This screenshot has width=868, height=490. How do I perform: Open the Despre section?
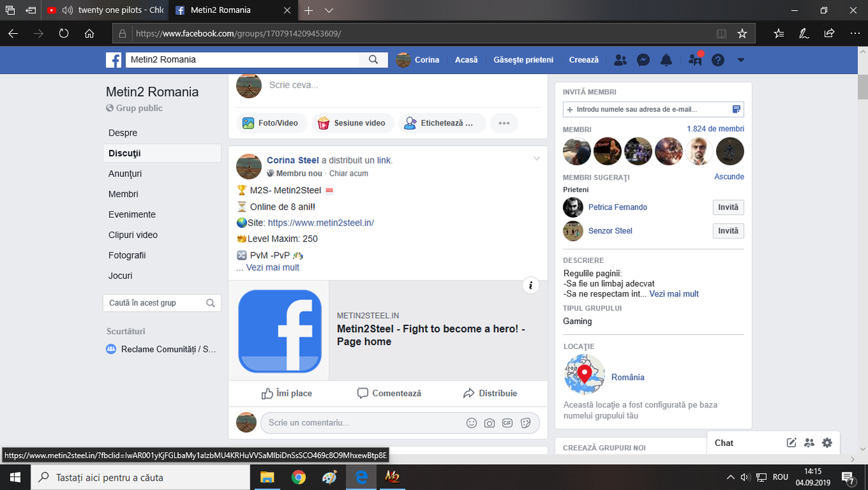click(x=123, y=133)
